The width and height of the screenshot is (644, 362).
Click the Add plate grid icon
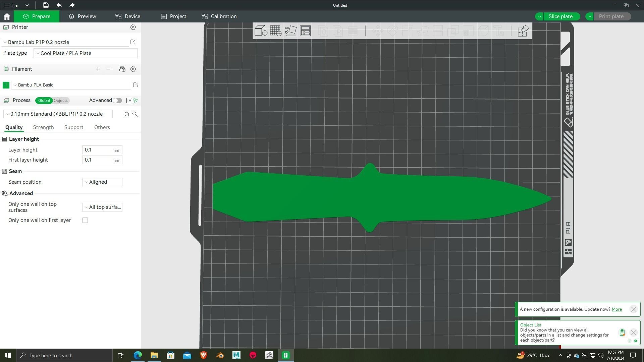[276, 31]
